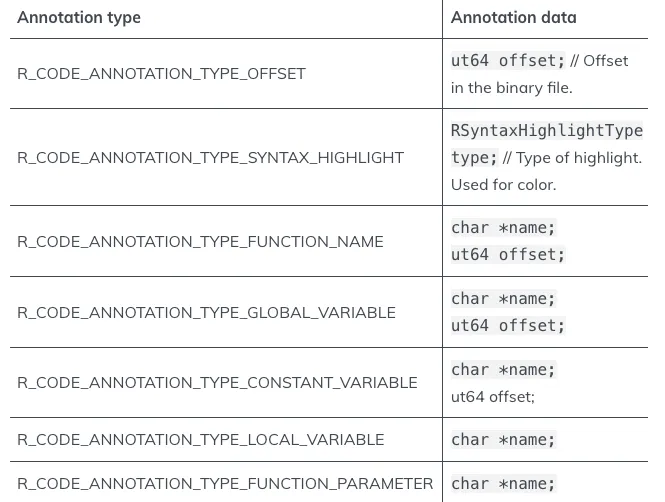Click the R_CODE_ANNOTATION_TYPE_FUNCTION_PARAMETER entry

225,484
